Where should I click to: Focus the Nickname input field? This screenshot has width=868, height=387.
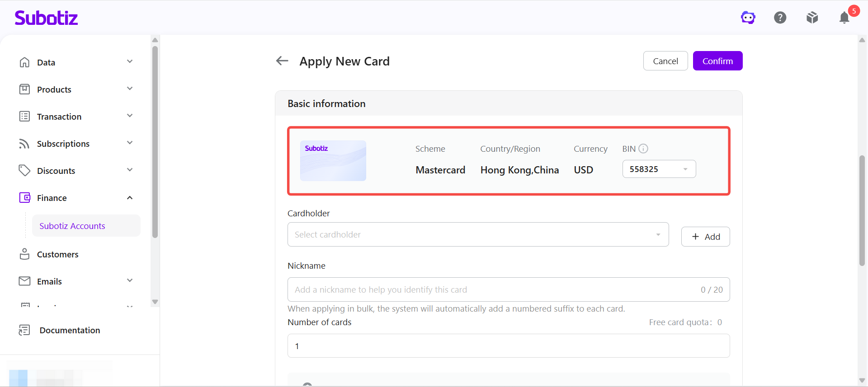509,289
